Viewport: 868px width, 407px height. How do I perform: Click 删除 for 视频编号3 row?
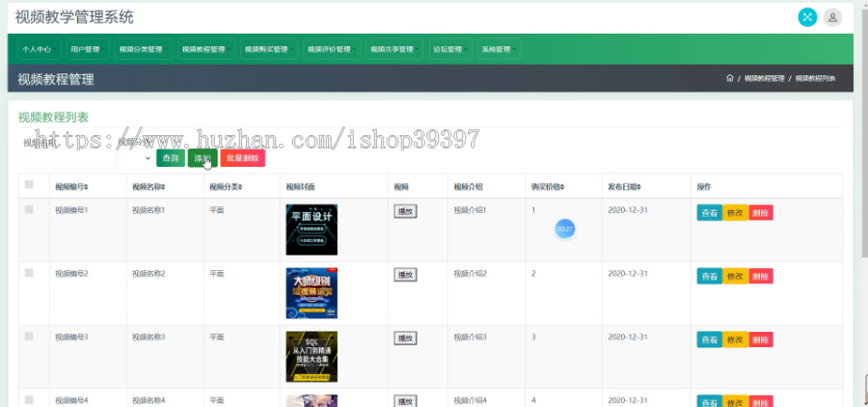tap(761, 339)
